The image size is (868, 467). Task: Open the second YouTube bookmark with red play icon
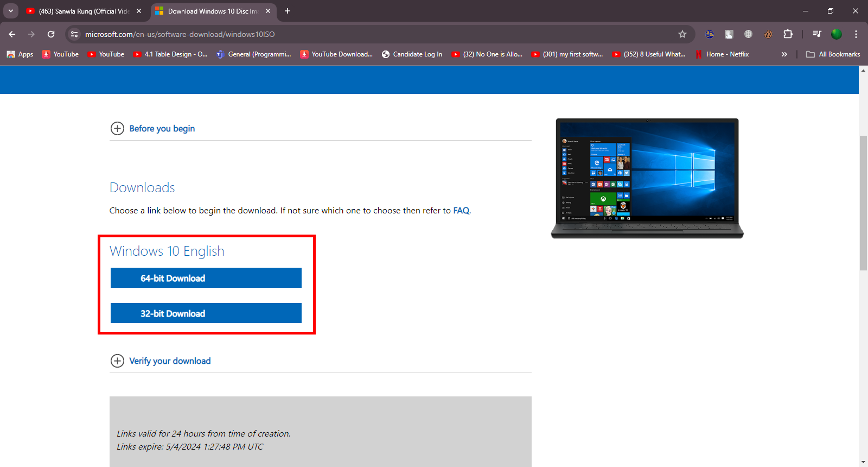pos(106,54)
